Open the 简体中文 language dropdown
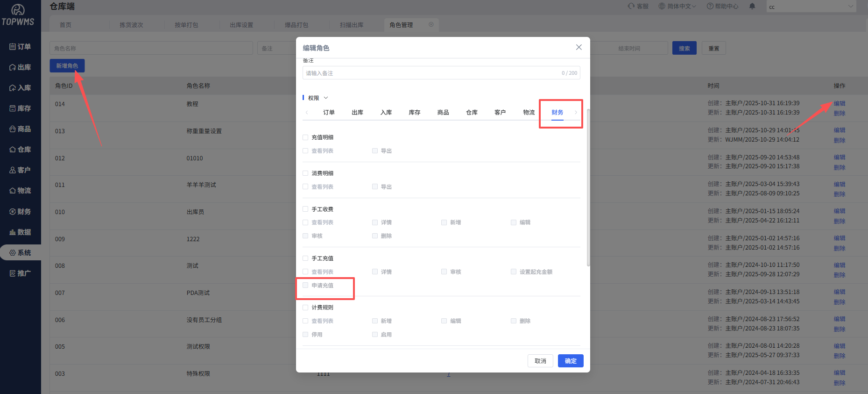 677,6
